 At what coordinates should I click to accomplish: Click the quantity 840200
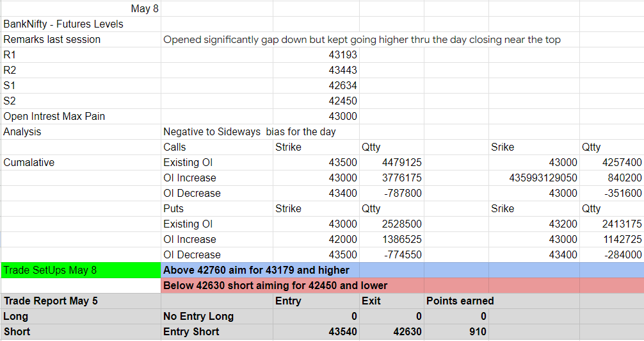[x=611, y=178]
